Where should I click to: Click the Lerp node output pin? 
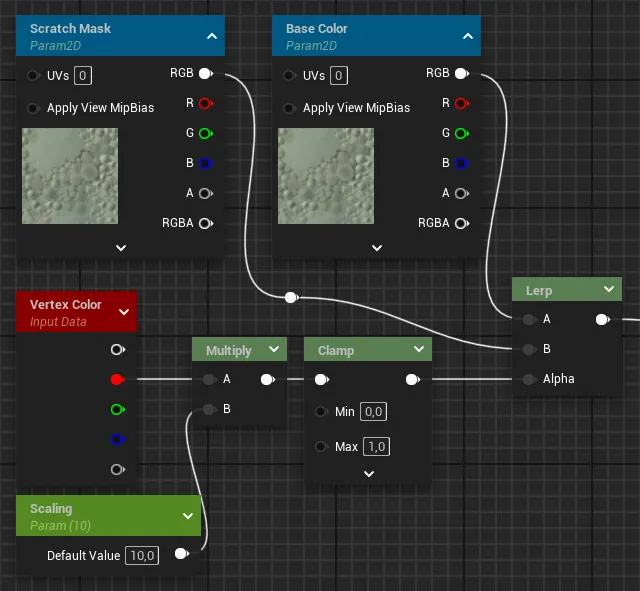[x=603, y=319]
